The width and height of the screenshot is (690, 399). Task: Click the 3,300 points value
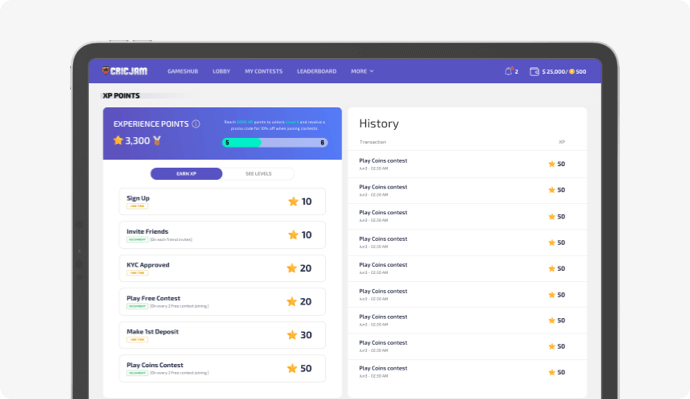pos(137,141)
